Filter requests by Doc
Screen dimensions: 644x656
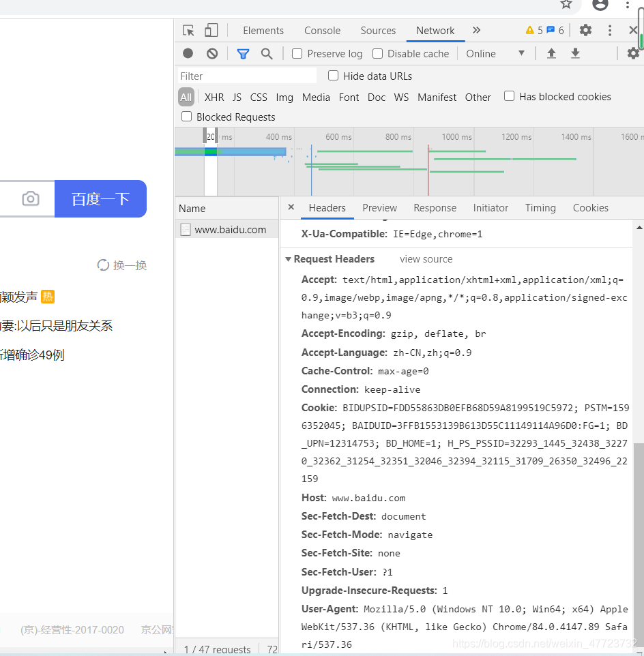377,97
